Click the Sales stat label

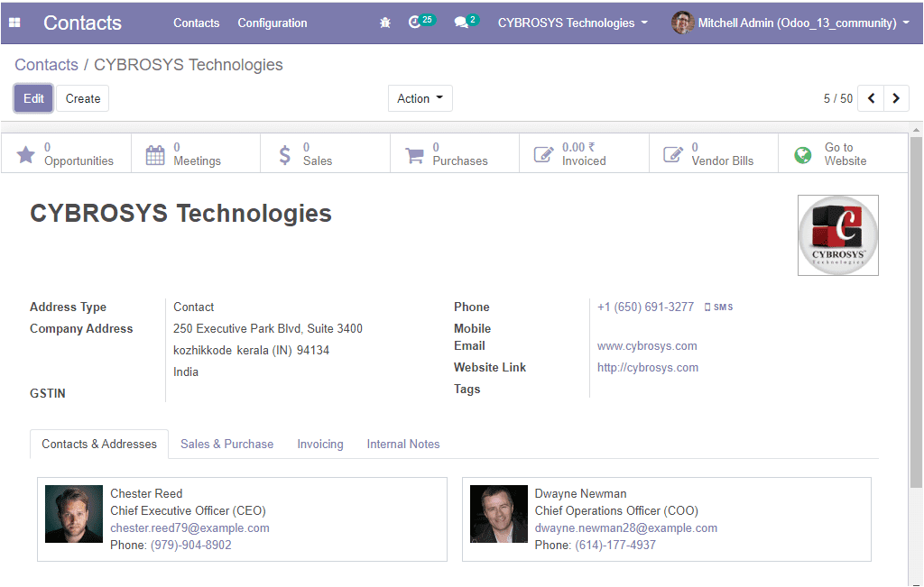tap(318, 161)
